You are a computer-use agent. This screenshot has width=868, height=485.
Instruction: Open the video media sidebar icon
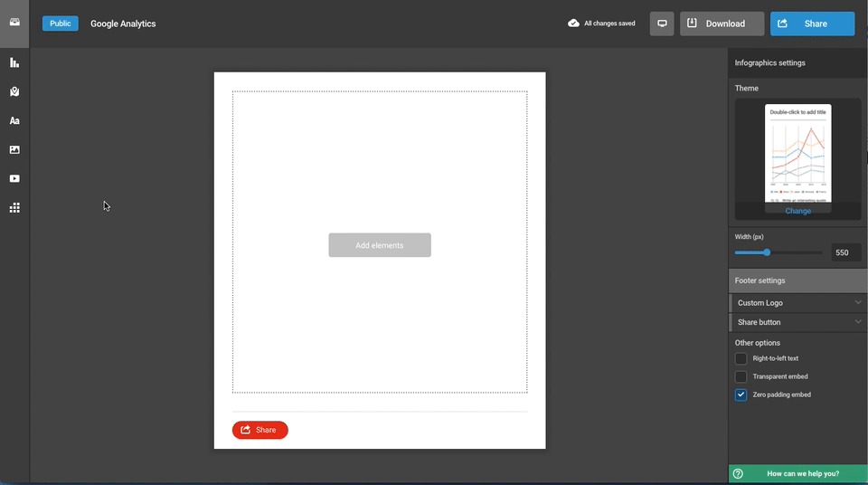pos(14,178)
